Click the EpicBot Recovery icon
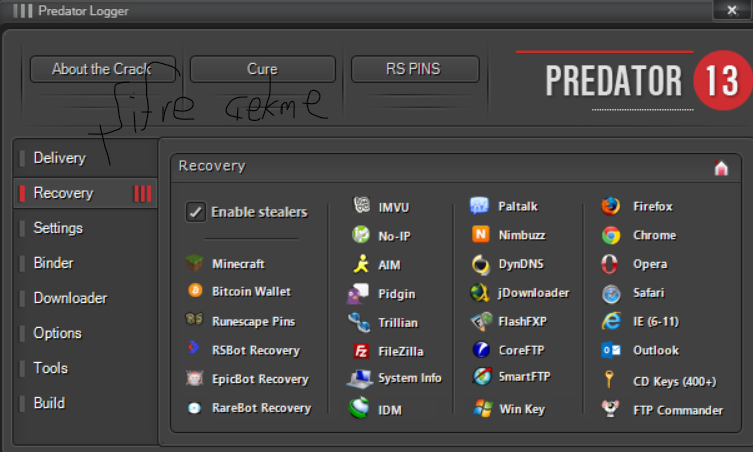 pyautogui.click(x=194, y=379)
